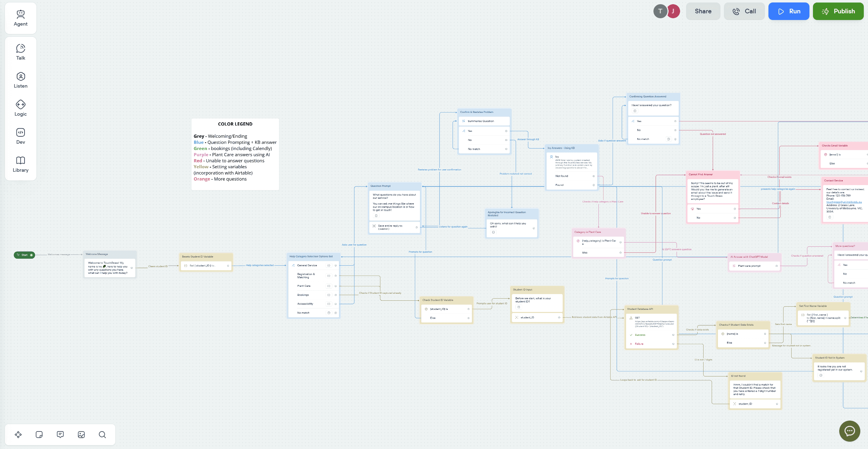Image resolution: width=868 pixels, height=449 pixels.
Task: Click the image insert tool icon
Action: (81, 435)
